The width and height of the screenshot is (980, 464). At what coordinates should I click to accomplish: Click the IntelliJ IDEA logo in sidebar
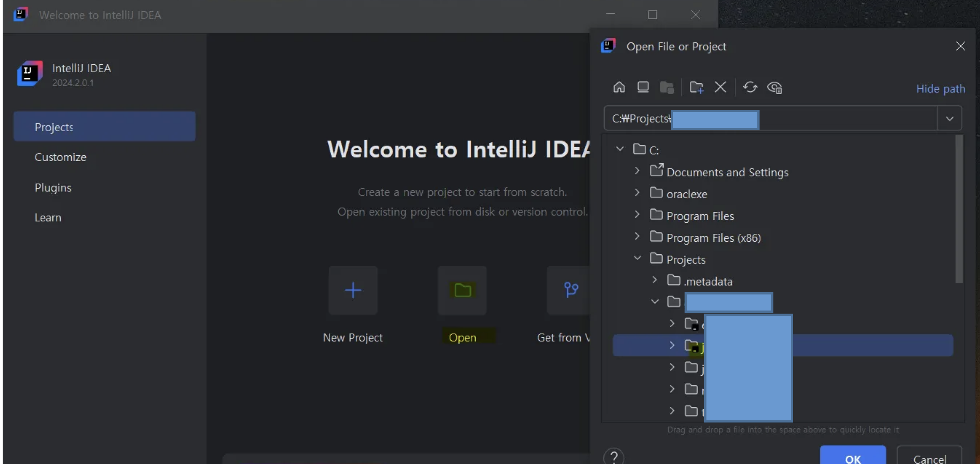30,74
